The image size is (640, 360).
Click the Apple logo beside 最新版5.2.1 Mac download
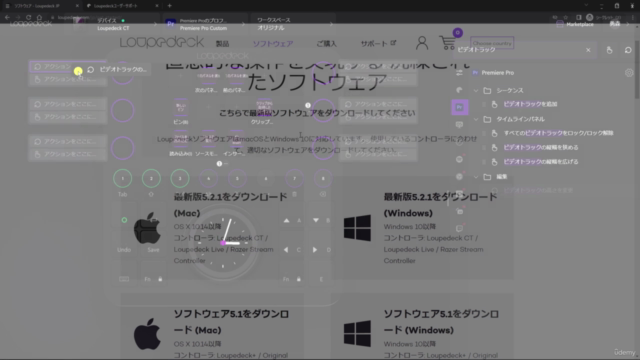(x=147, y=228)
